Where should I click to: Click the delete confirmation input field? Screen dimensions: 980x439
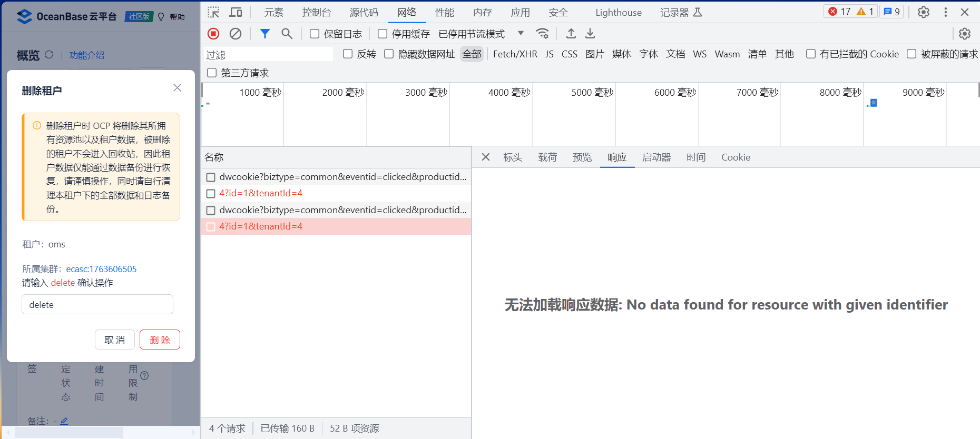(97, 304)
